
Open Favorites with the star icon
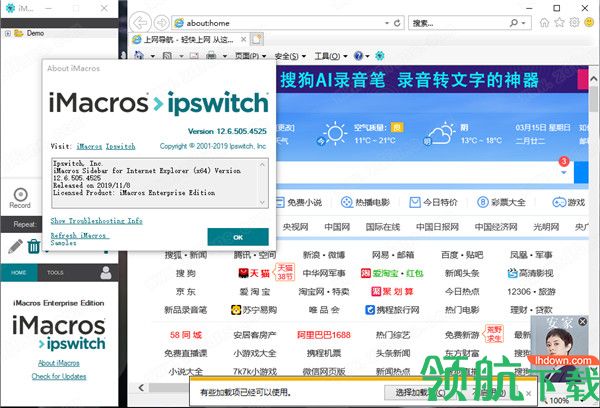coord(559,23)
